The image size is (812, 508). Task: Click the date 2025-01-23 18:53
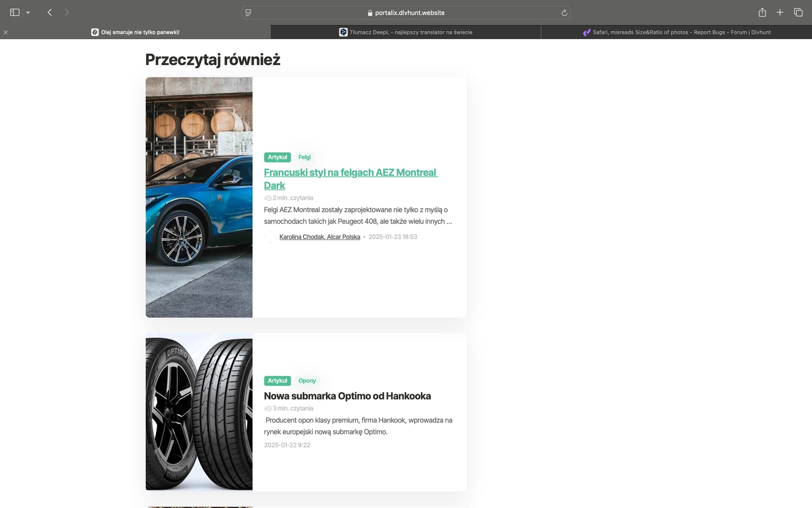[x=392, y=237]
